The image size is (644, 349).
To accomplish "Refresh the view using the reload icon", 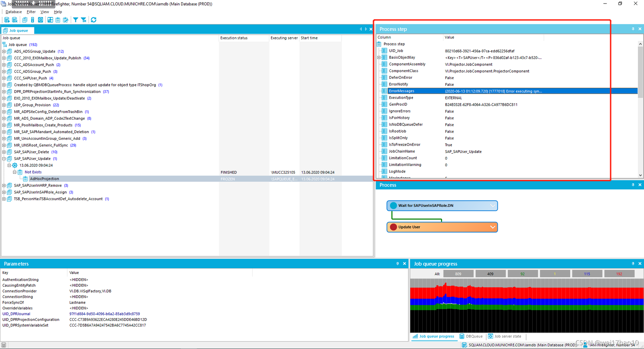I will pyautogui.click(x=94, y=20).
